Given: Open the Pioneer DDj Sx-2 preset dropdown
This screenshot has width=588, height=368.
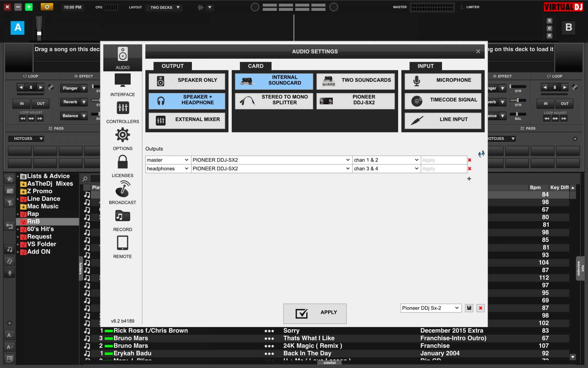Looking at the screenshot, I should (x=431, y=308).
